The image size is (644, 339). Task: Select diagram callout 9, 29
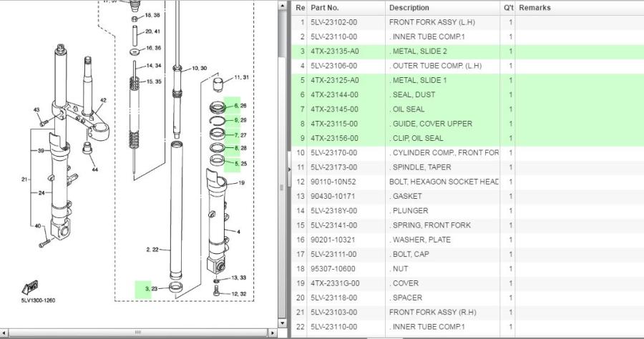click(x=240, y=120)
